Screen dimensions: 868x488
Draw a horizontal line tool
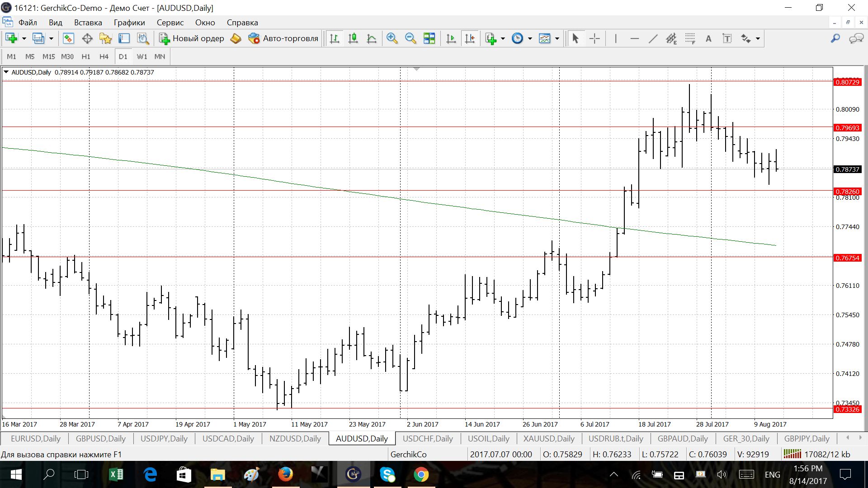click(x=634, y=38)
